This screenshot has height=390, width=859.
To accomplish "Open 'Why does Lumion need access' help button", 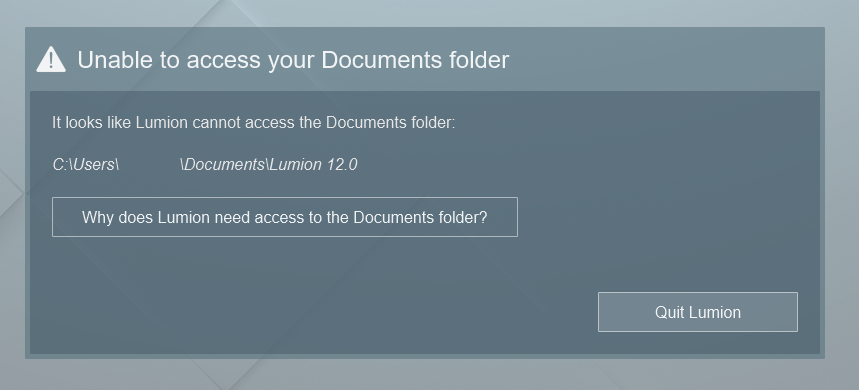I will pos(285,217).
